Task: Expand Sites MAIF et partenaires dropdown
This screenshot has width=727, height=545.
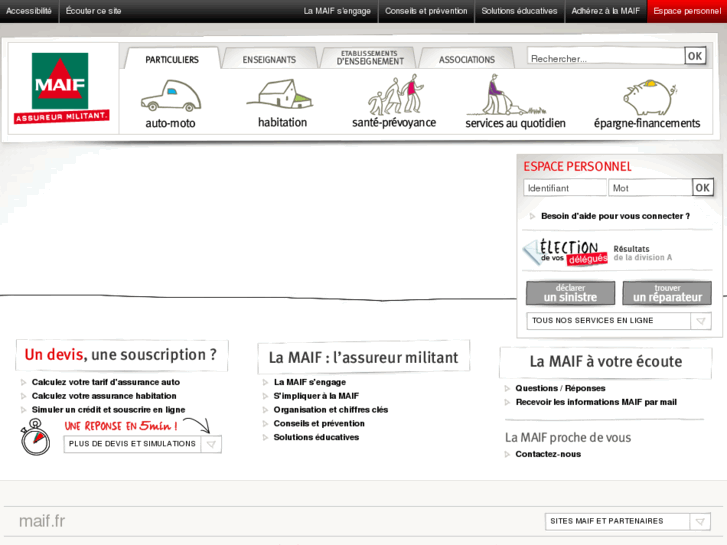Action: 628,521
